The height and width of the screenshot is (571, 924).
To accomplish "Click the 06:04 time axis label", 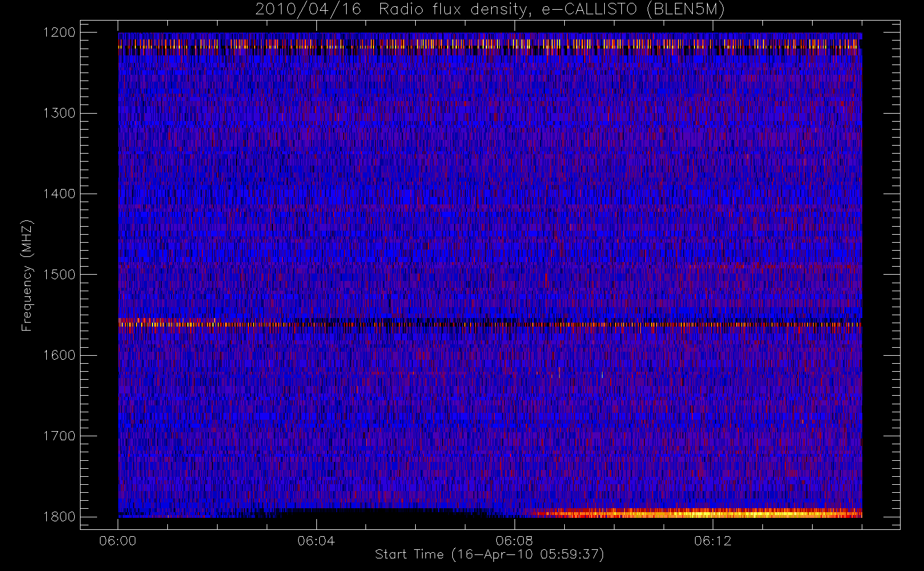I will click(x=316, y=541).
